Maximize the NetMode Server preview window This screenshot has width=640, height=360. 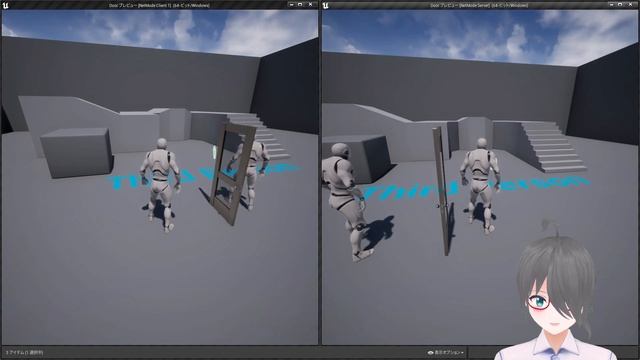620,4
